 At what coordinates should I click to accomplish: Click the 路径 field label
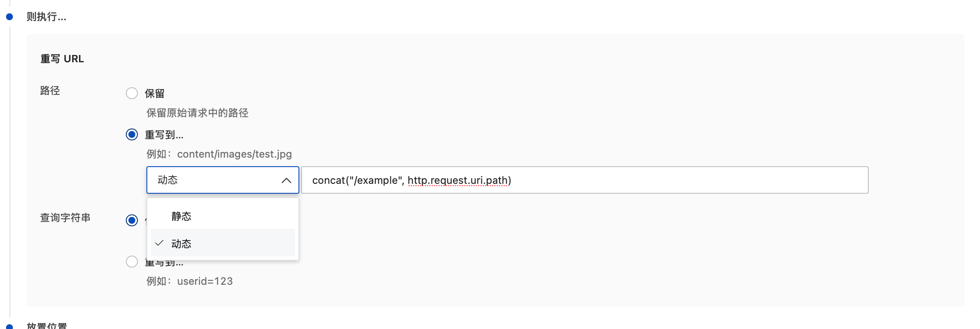[50, 91]
